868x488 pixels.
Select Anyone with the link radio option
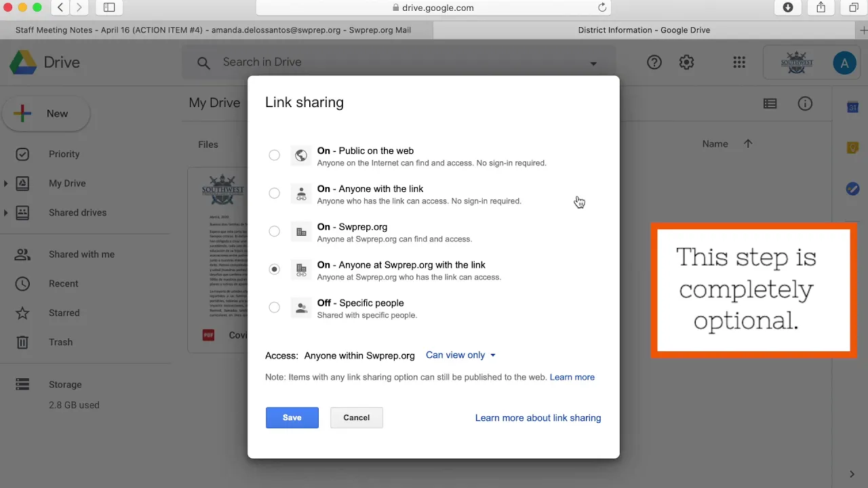click(x=274, y=193)
